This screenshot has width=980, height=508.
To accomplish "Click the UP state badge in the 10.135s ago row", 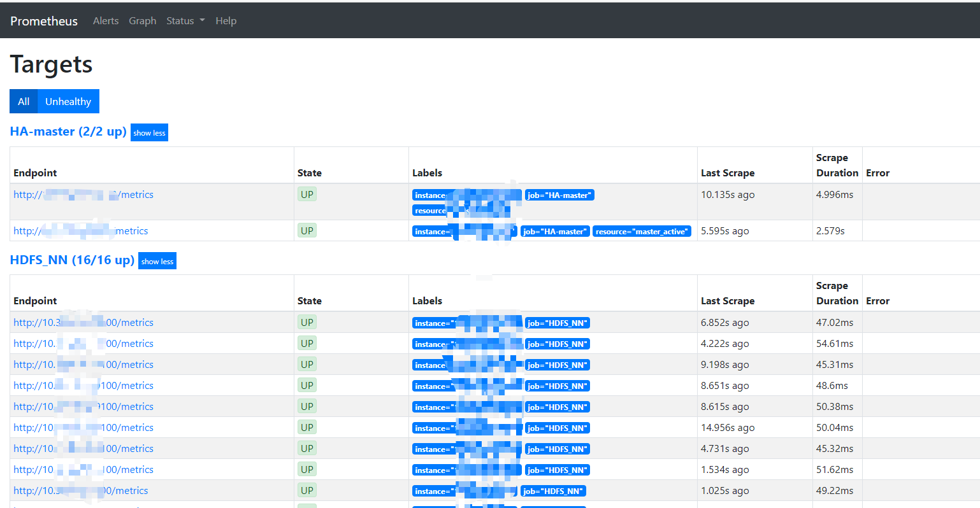I will point(307,195).
